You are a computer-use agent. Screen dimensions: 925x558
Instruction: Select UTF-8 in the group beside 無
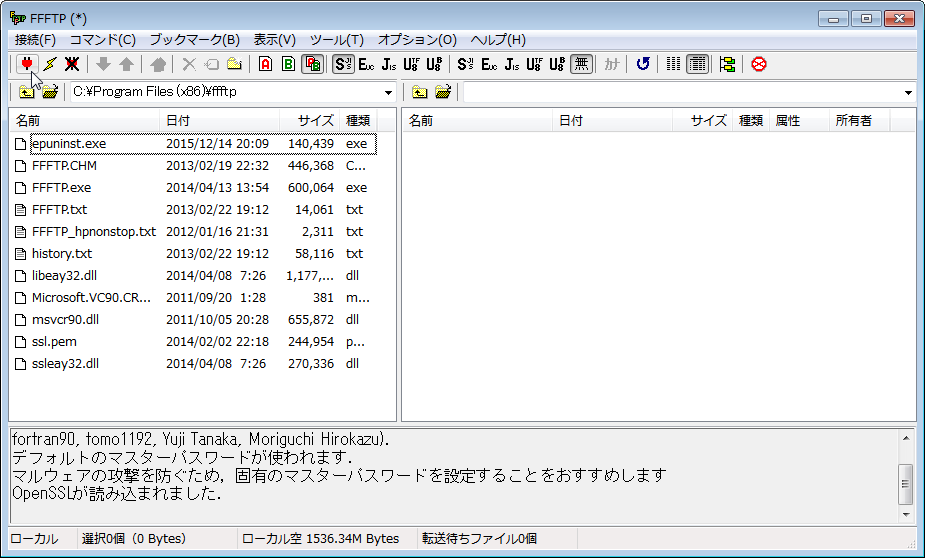534,64
